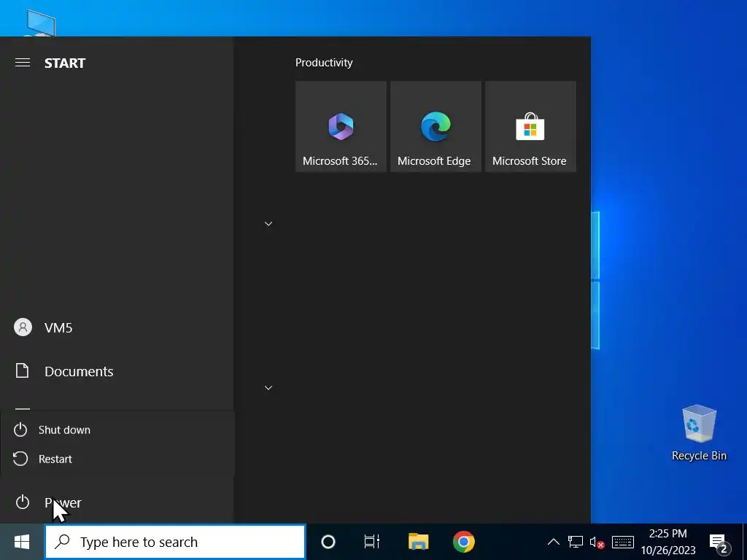
Task: Click the Power button
Action: click(x=117, y=502)
